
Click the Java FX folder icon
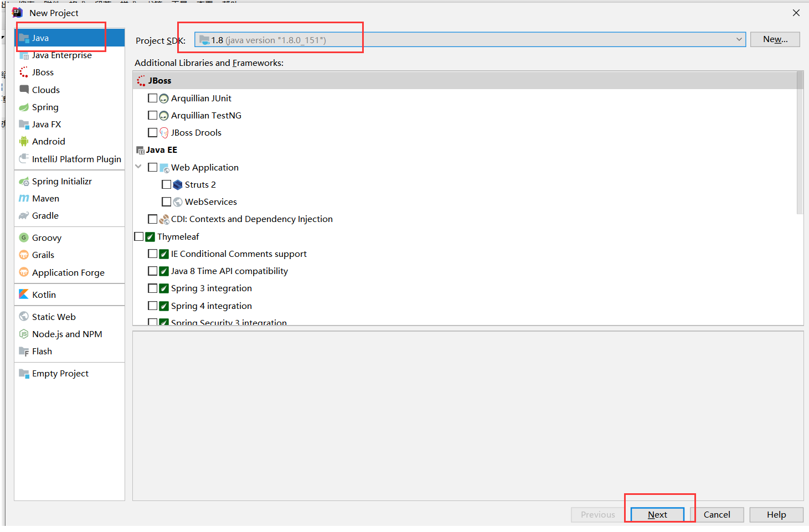pos(24,125)
